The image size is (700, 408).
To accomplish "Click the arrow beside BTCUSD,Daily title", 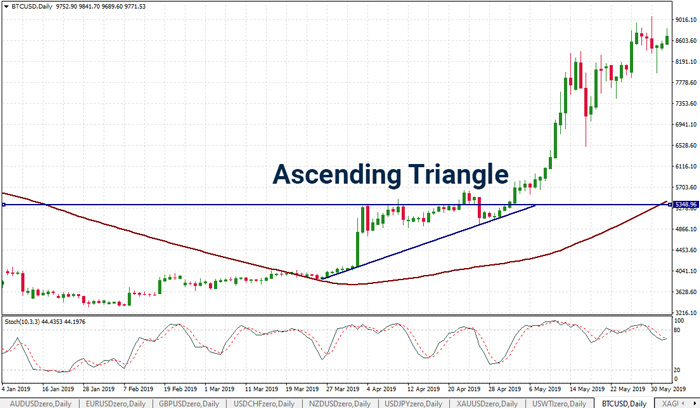I will (x=6, y=6).
